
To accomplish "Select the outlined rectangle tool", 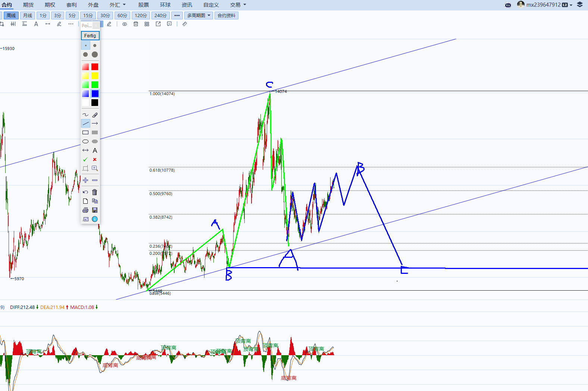I will tap(85, 132).
